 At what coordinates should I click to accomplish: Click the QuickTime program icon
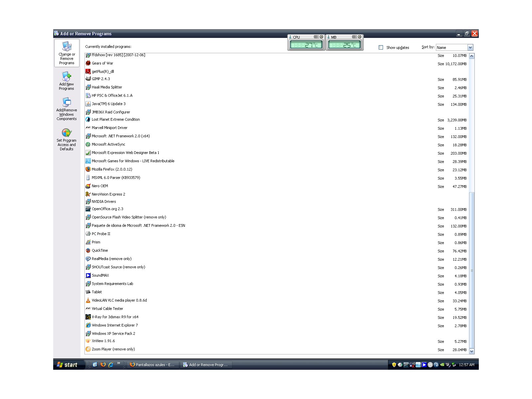[x=88, y=250]
